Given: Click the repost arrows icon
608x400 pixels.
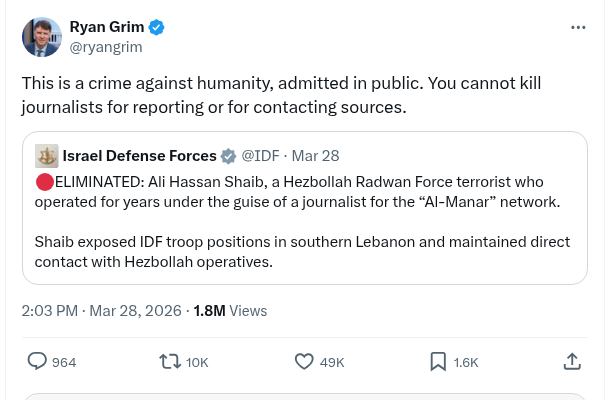Looking at the screenshot, I should 170,361.
